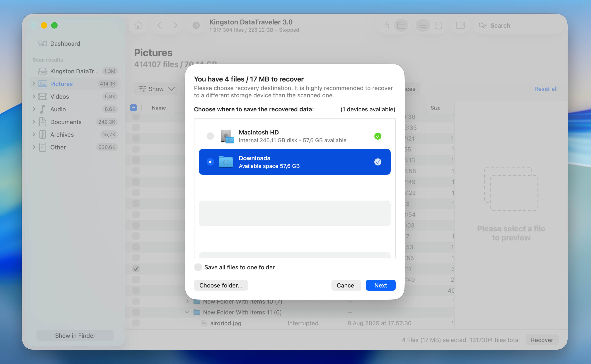Screen dimensions: 591x364
Task: Open Pictures category in sidebar
Action: tap(75, 84)
